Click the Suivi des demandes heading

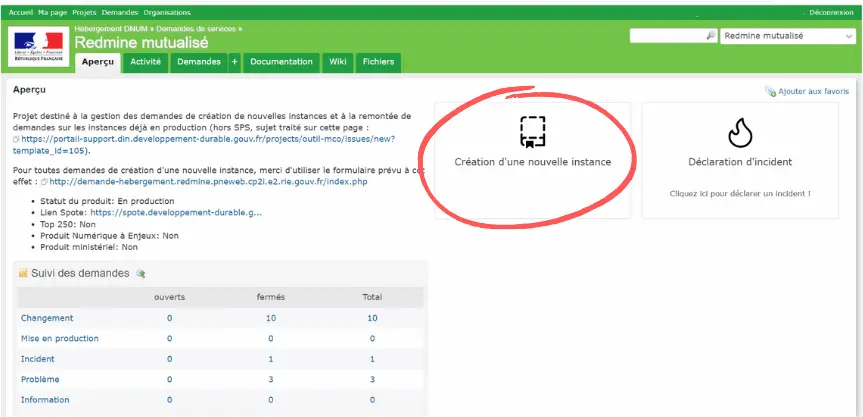click(80, 273)
